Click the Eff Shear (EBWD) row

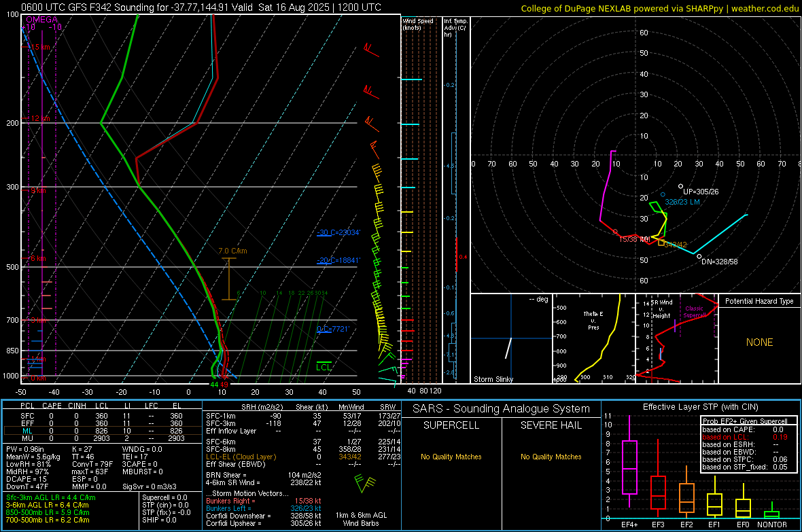click(303, 465)
